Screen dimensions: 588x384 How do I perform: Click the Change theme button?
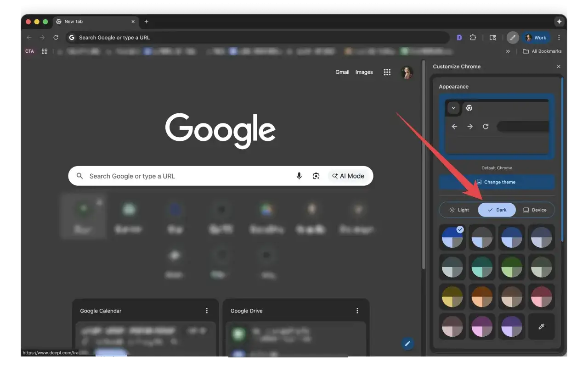(x=497, y=182)
